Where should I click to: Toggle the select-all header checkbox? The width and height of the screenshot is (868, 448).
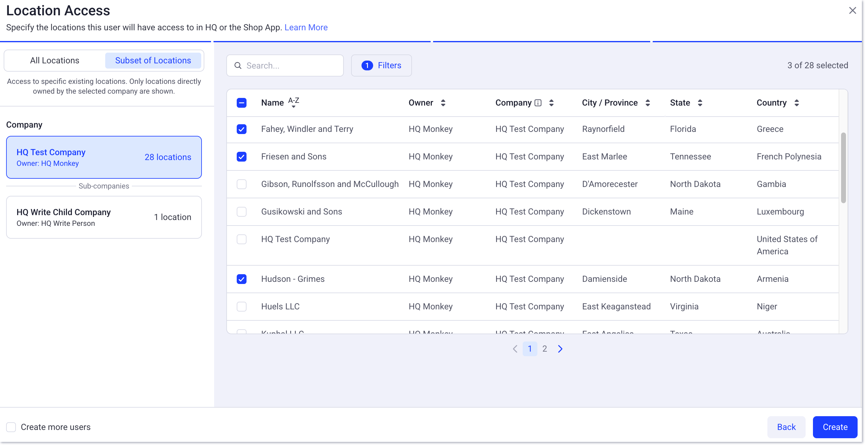point(242,103)
